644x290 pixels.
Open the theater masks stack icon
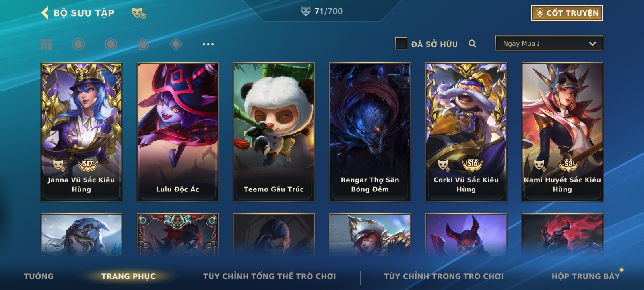139,13
